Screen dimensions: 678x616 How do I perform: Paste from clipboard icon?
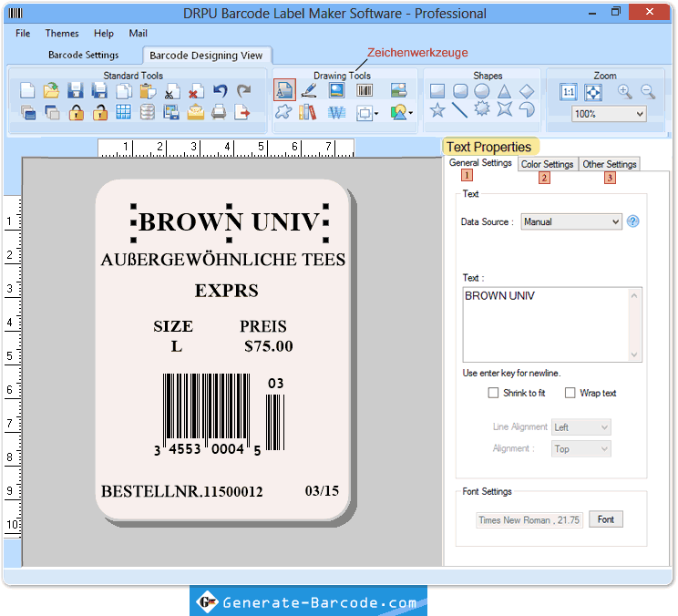click(148, 91)
